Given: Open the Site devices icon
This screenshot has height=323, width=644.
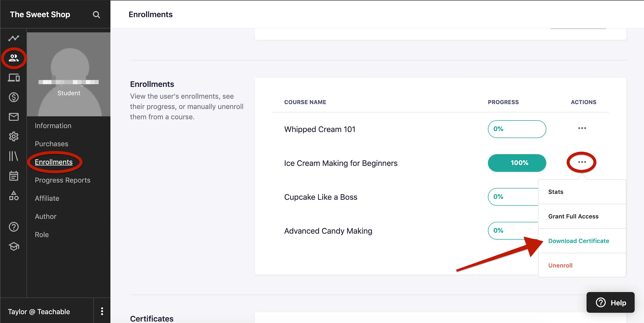Looking at the screenshot, I should pyautogui.click(x=14, y=78).
